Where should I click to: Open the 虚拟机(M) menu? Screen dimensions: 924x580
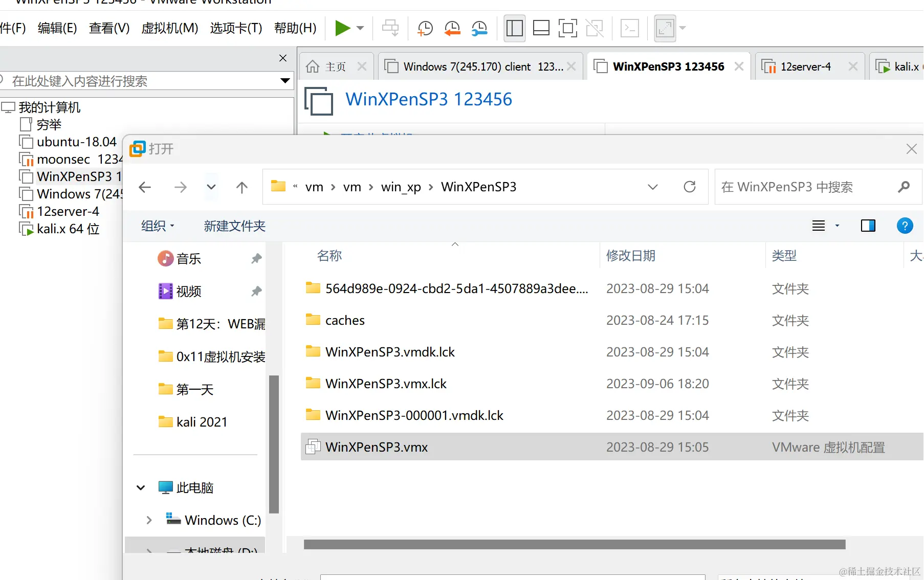click(x=170, y=28)
